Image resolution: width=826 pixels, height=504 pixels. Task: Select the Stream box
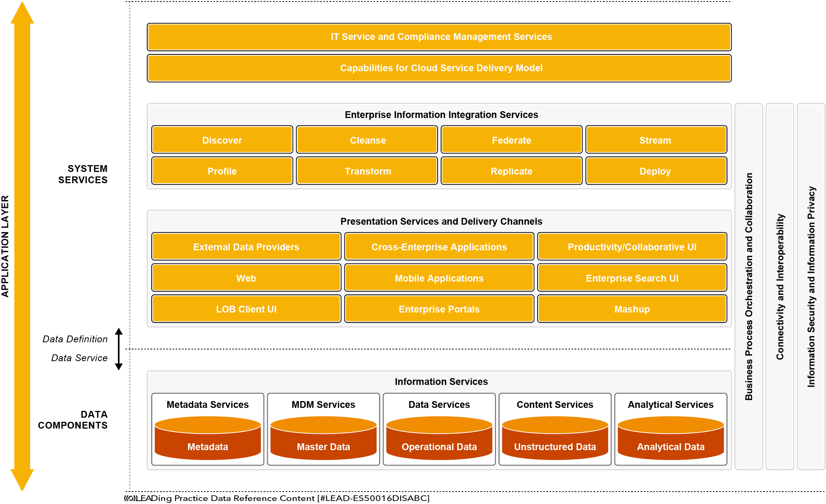pyautogui.click(x=656, y=140)
